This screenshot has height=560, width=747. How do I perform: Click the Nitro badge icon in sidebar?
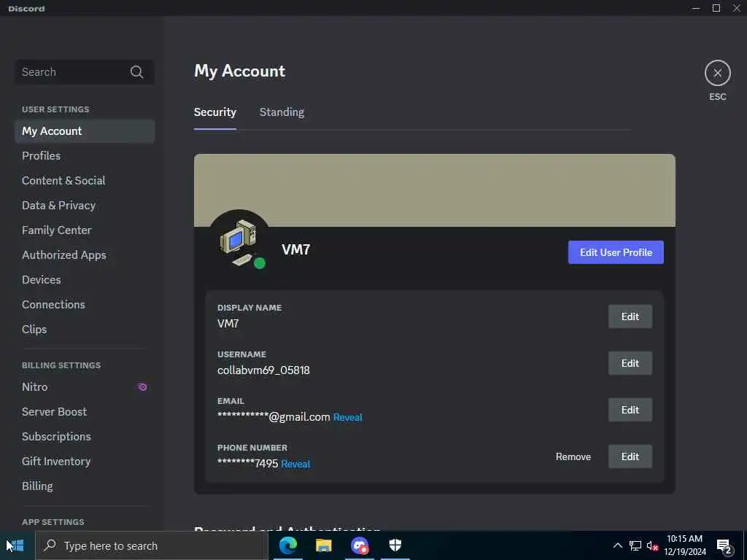[142, 386]
